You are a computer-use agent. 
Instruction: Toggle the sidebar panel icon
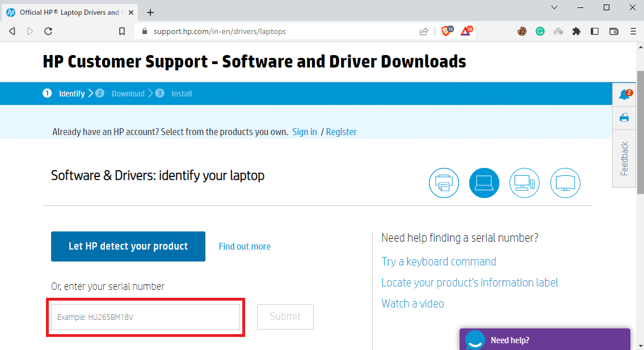[x=594, y=31]
